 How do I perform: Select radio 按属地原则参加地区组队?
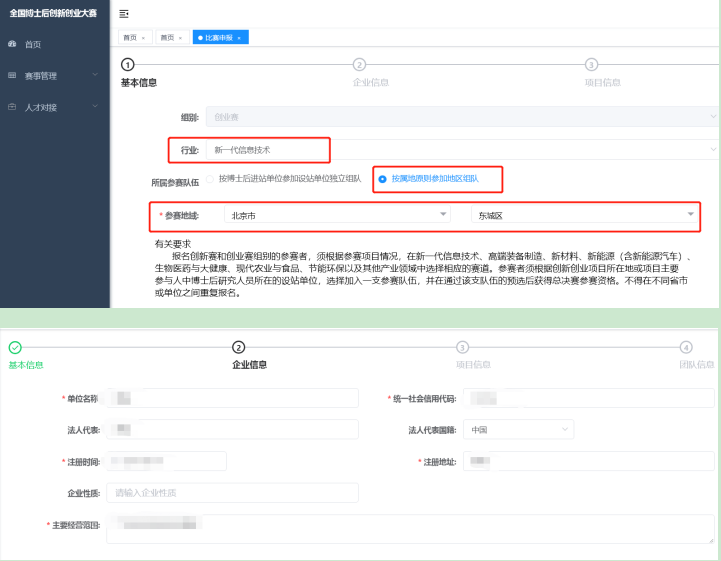click(x=383, y=179)
